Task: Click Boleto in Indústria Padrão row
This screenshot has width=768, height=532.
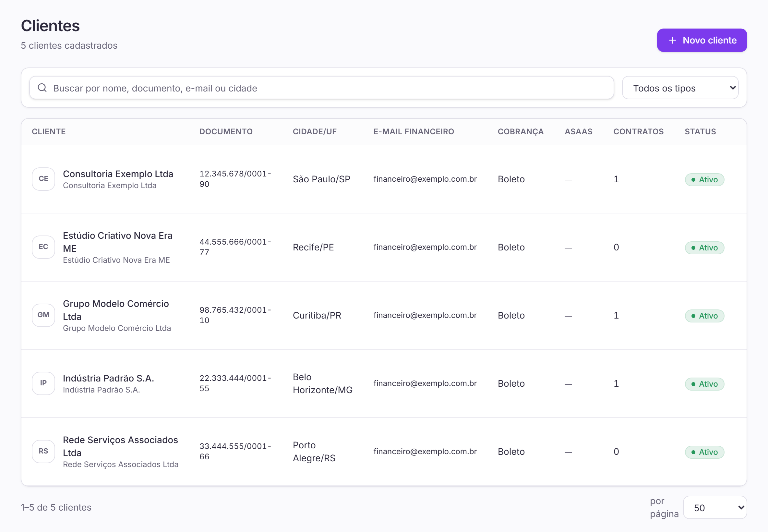Action: pyautogui.click(x=511, y=383)
